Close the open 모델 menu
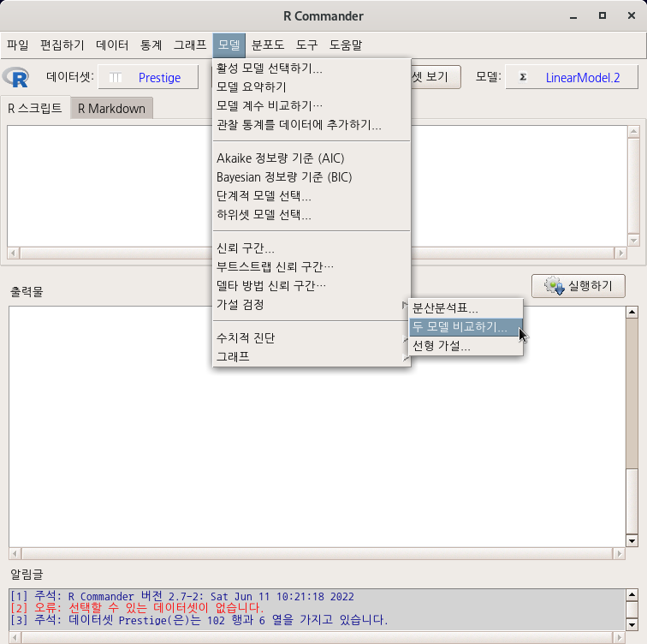This screenshot has height=644, width=647. [x=229, y=45]
